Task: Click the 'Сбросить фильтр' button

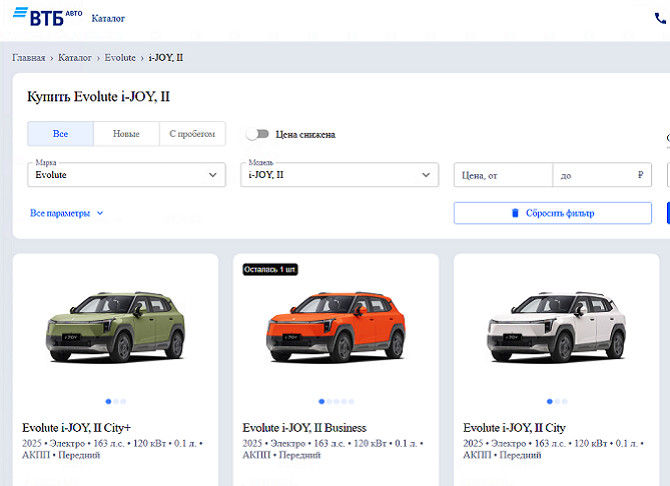Action: tap(552, 213)
